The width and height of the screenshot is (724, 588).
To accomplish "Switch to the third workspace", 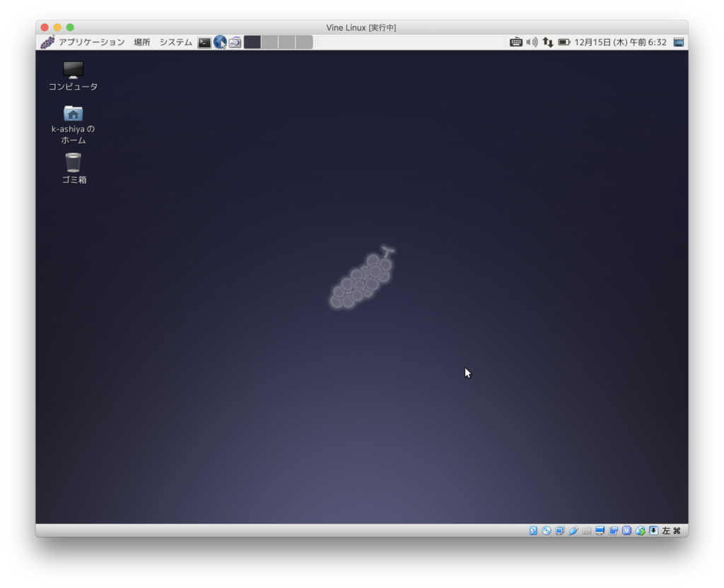I will [287, 42].
